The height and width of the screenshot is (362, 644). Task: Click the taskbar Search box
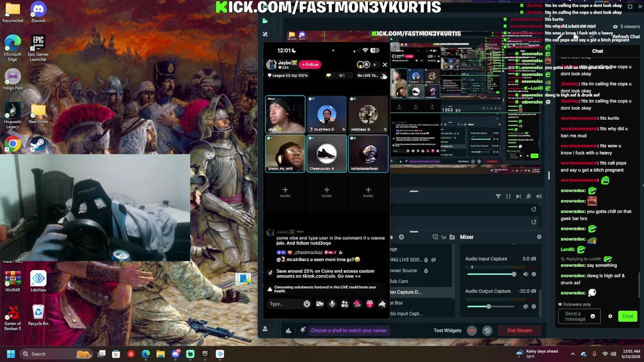pyautogui.click(x=56, y=354)
